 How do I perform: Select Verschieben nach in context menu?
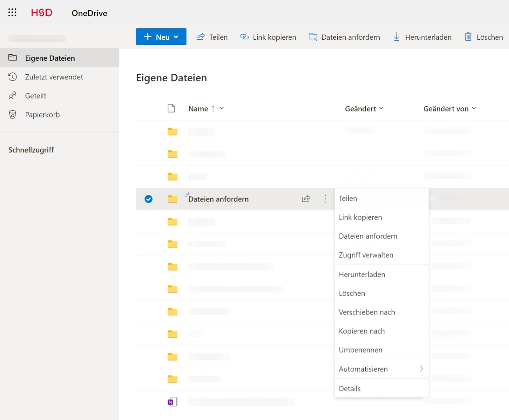[366, 312]
